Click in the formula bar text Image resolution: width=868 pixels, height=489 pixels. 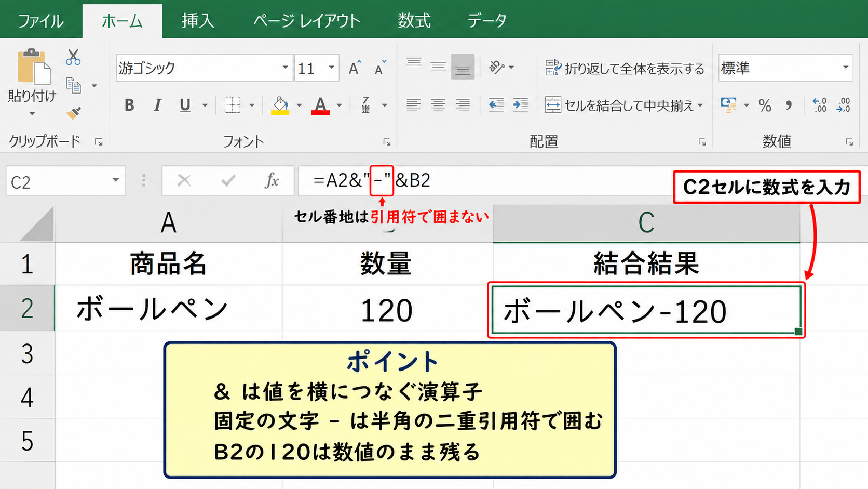[372, 180]
